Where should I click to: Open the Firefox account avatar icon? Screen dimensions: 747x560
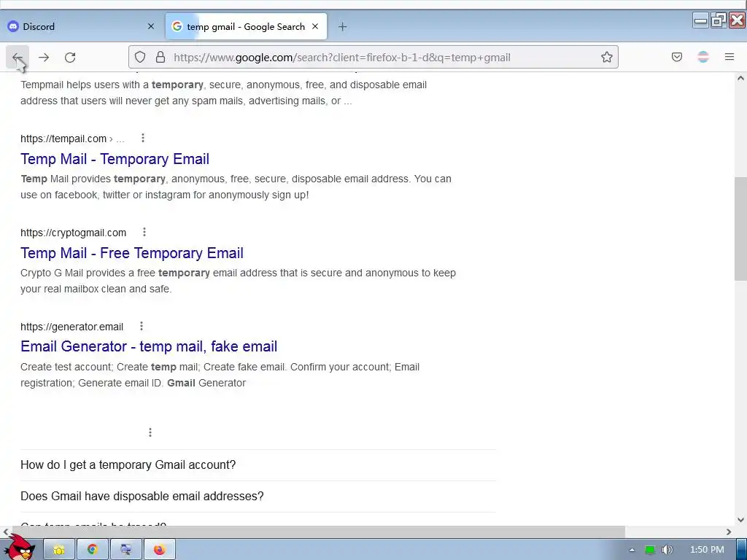(x=703, y=57)
